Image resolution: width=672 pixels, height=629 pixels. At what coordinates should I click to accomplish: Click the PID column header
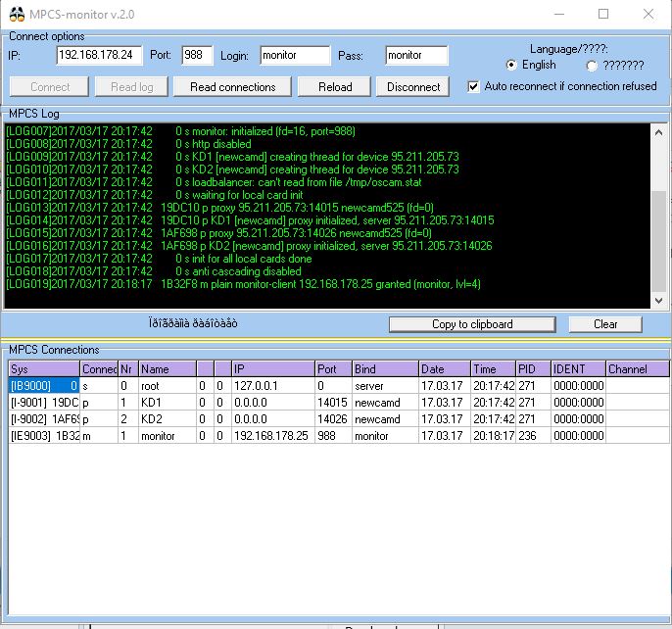click(x=533, y=368)
